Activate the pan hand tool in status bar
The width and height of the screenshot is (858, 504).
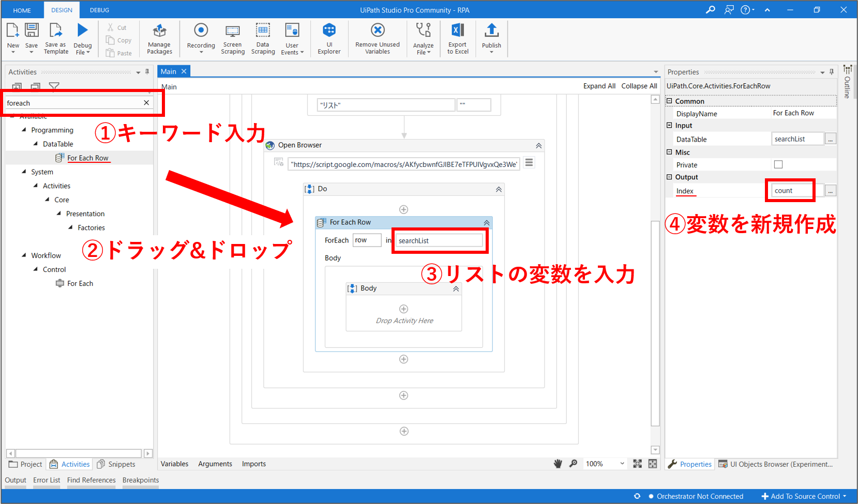point(558,464)
